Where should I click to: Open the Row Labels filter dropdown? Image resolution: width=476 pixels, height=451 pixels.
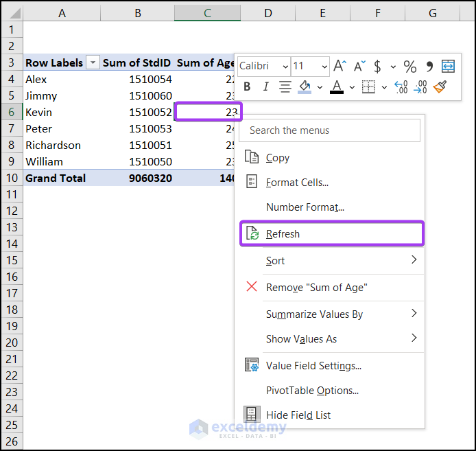(92, 62)
